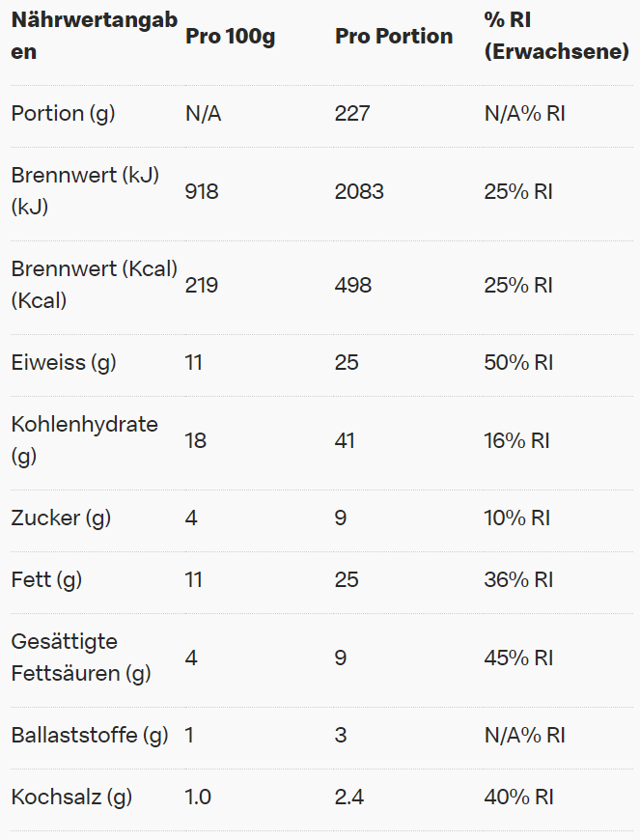Click the 'Kochsalz (g)' row label

(x=71, y=798)
